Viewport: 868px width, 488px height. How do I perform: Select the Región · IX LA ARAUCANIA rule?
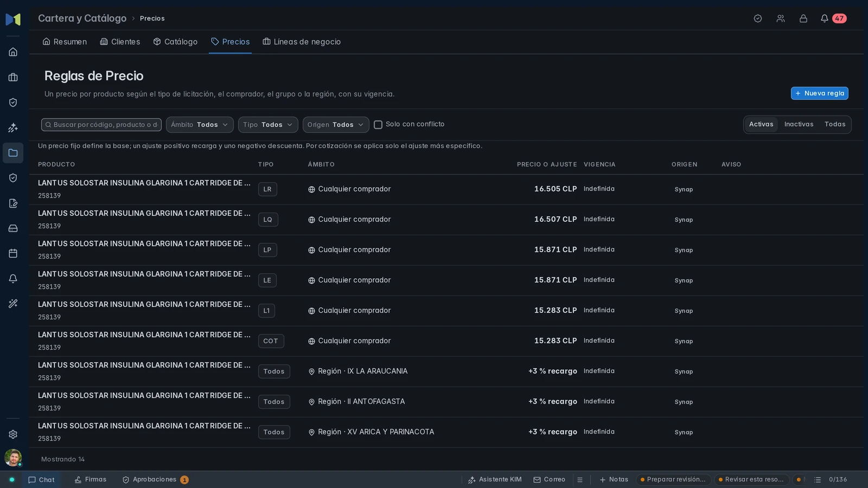click(x=358, y=371)
